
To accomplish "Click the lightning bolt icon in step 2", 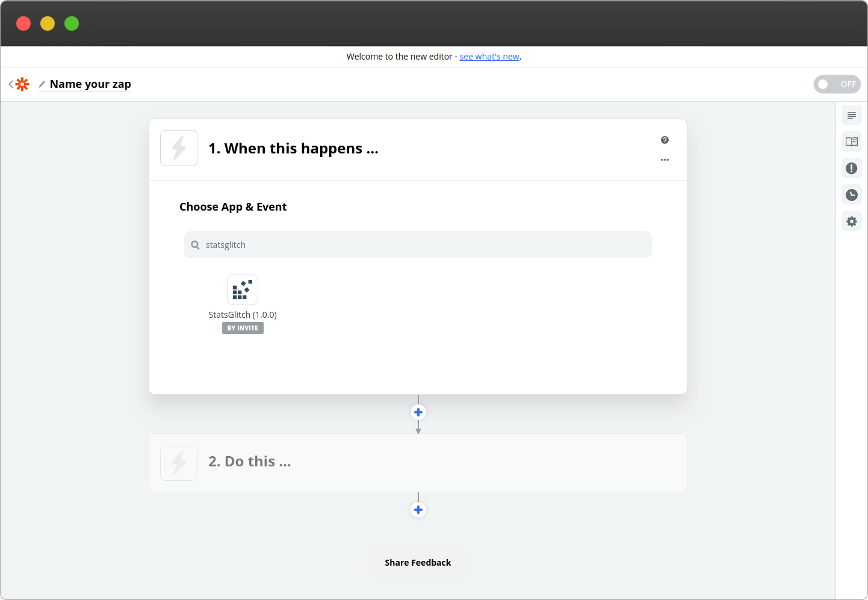I will pyautogui.click(x=179, y=463).
